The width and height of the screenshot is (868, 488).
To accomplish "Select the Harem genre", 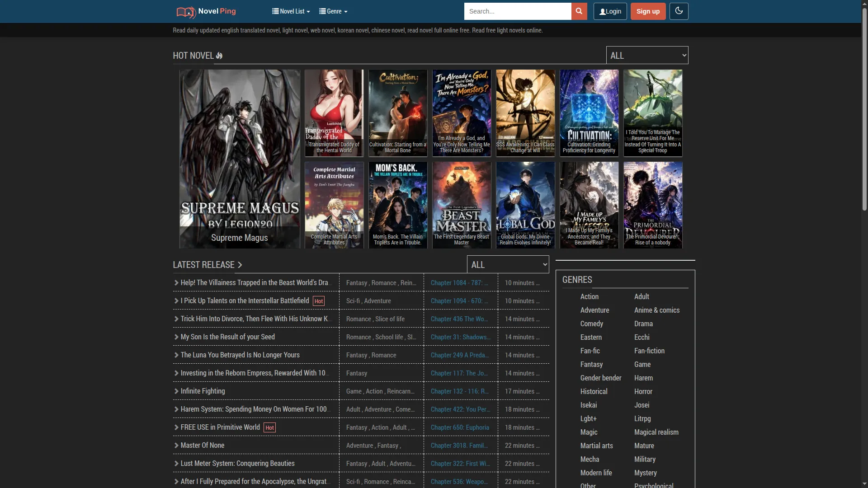I will click(x=643, y=378).
